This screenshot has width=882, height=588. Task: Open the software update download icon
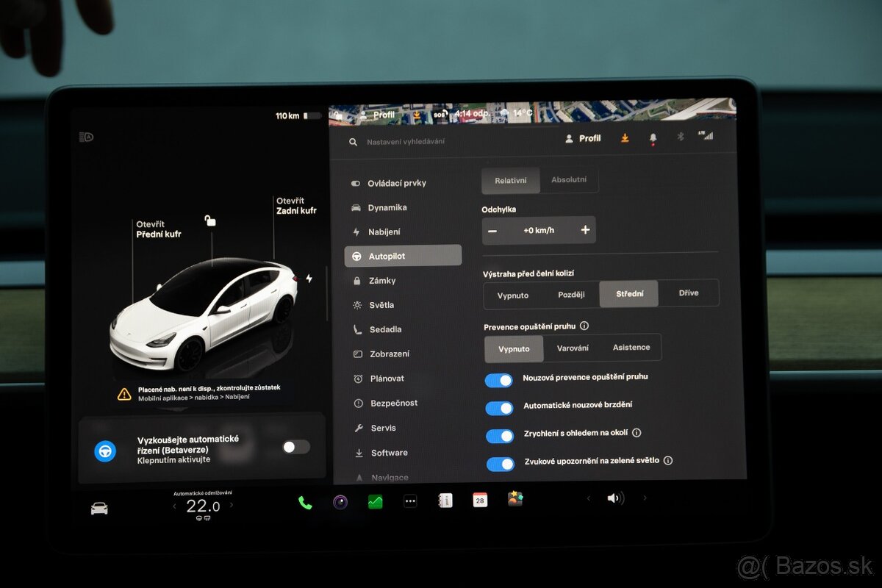[624, 137]
